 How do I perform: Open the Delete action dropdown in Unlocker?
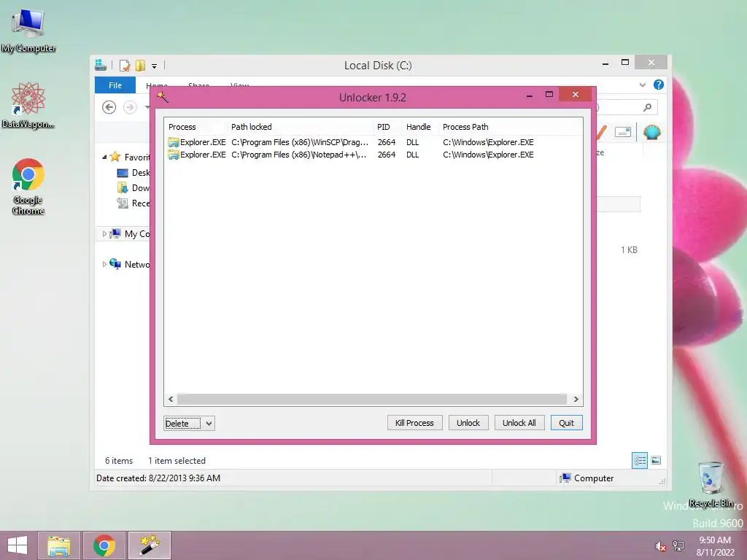[x=209, y=424]
